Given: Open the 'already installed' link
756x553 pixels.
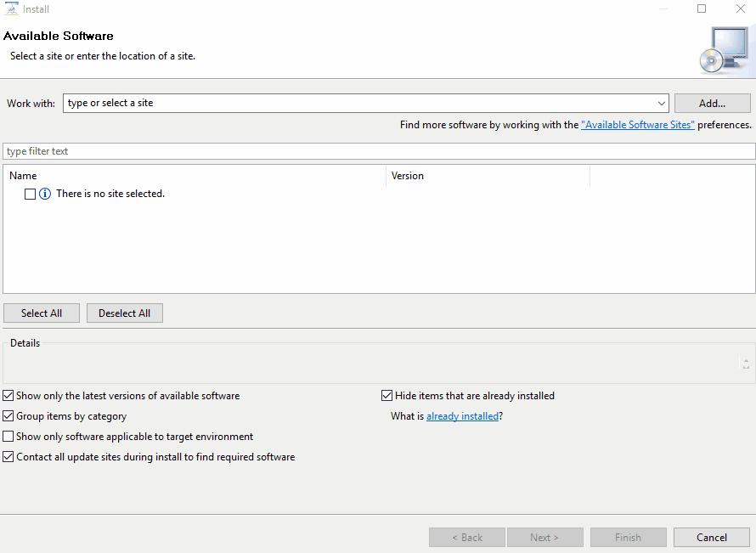Looking at the screenshot, I should coord(462,416).
